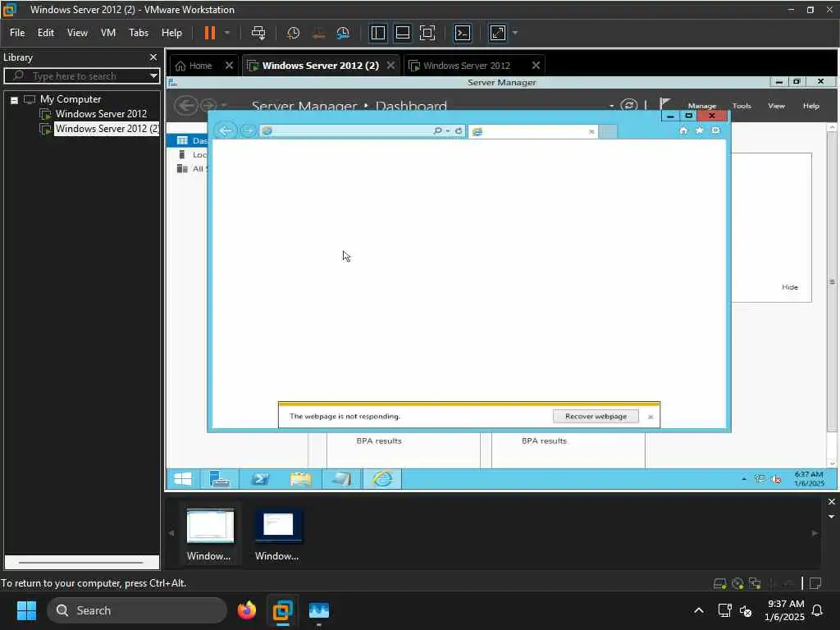Go back in Internet Explorer
The width and height of the screenshot is (840, 630).
point(226,130)
